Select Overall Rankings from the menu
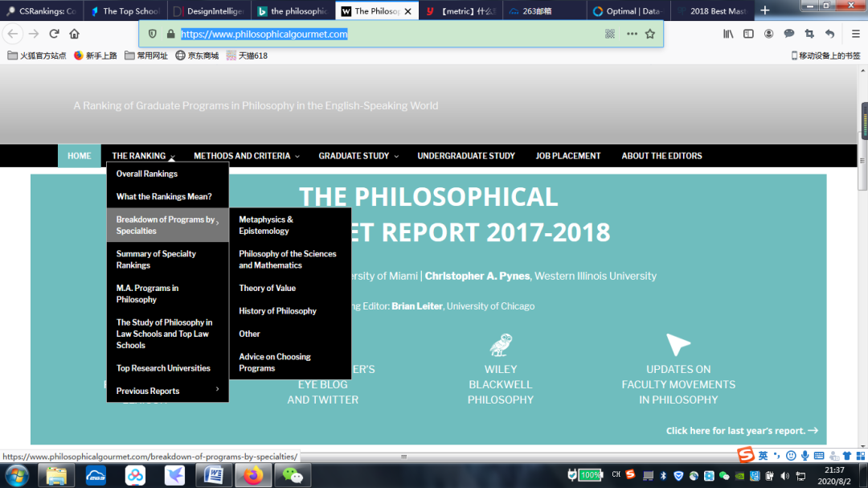868x488 pixels. pyautogui.click(x=147, y=174)
